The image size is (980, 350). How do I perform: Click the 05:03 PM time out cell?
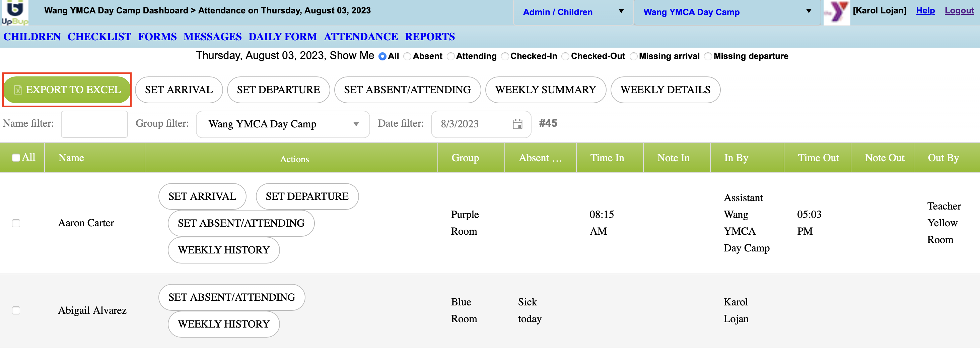809,223
